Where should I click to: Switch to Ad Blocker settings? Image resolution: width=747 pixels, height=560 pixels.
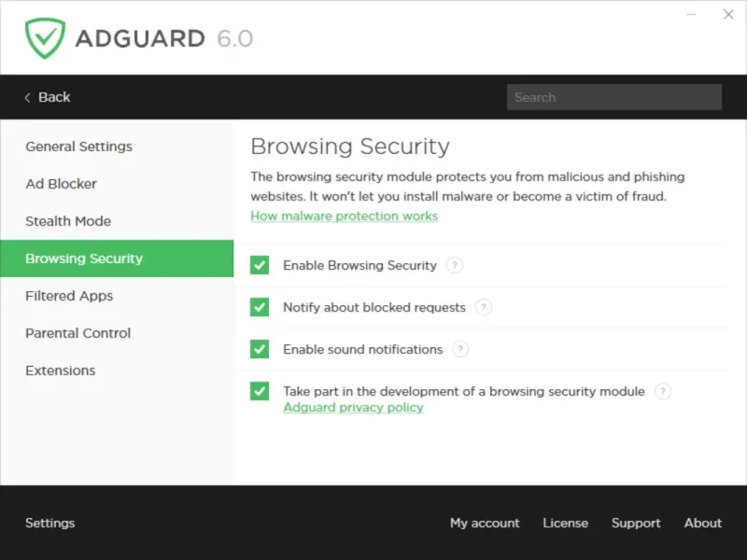pos(61,184)
